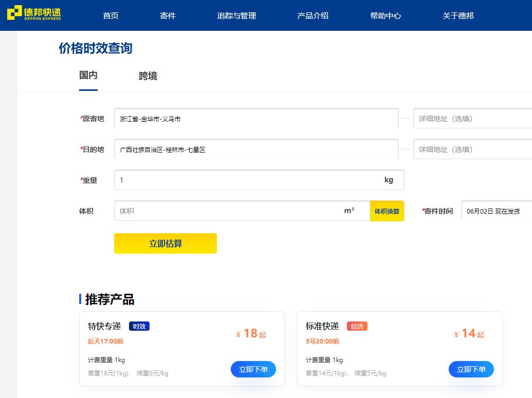Open the 产品介绍 menu
Image resolution: width=532 pixels, height=398 pixels.
coord(312,15)
